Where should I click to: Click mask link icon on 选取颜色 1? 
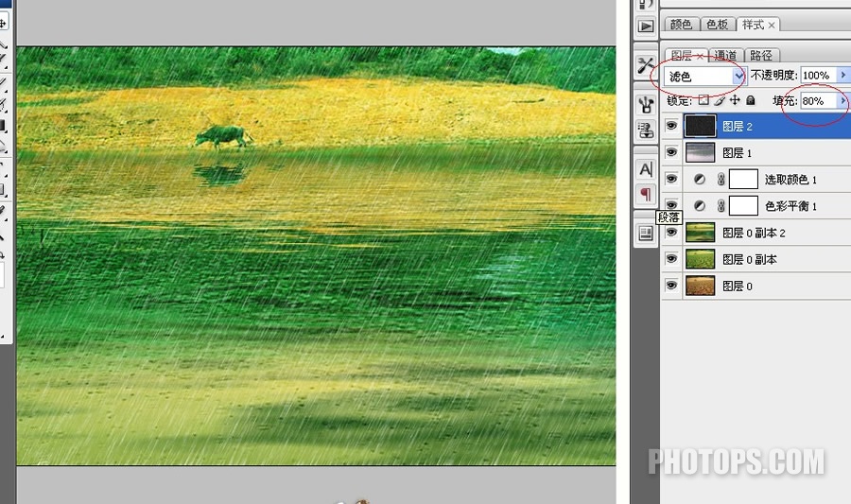pos(721,179)
